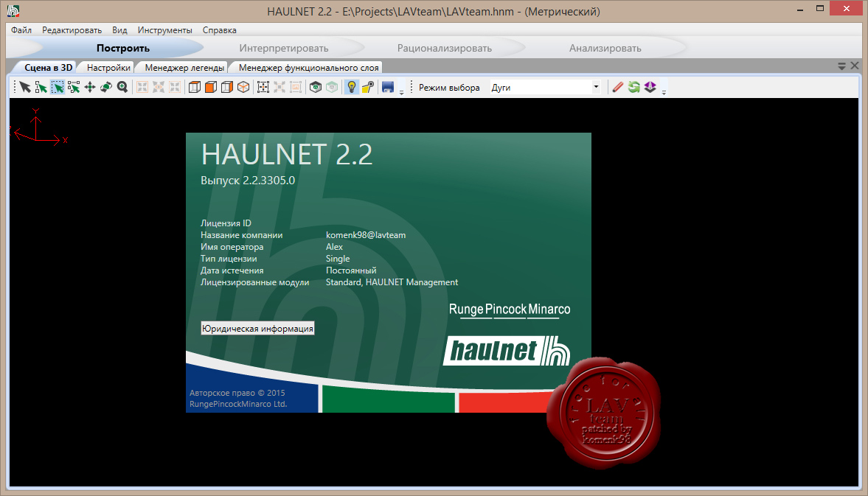Screen dimensions: 868x496
Task: Close the active document tab panel
Action: coord(855,66)
